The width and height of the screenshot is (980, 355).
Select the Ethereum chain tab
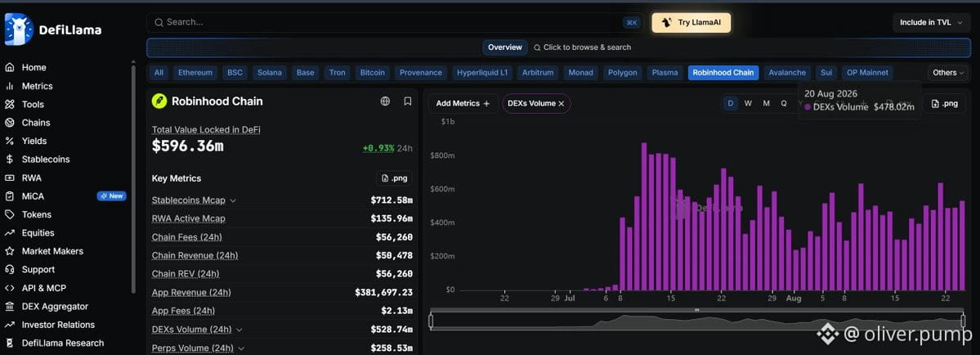[195, 73]
